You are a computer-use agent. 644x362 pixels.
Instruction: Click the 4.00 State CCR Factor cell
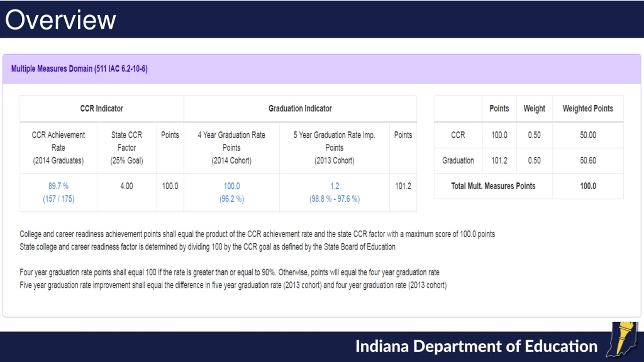[x=127, y=186]
